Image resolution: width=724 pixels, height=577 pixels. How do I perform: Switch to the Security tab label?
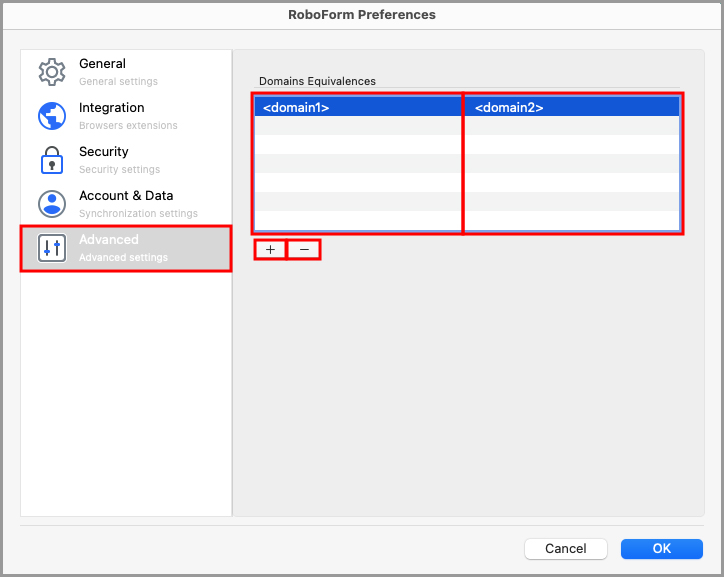104,151
